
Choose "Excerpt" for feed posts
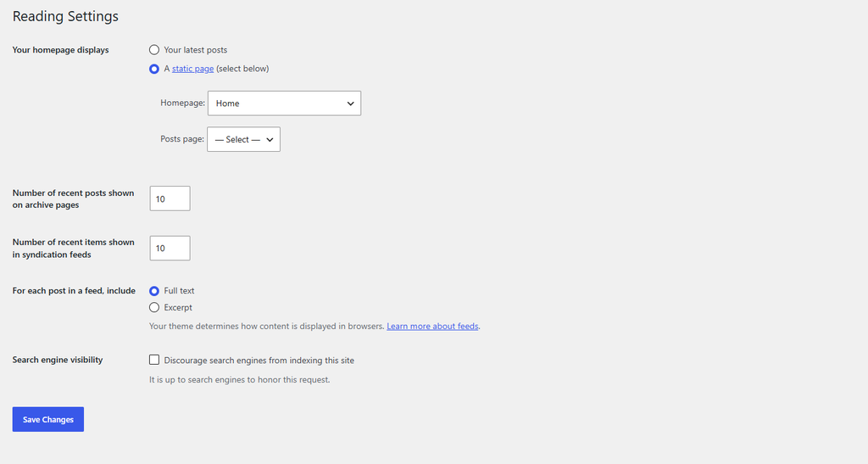tap(154, 307)
